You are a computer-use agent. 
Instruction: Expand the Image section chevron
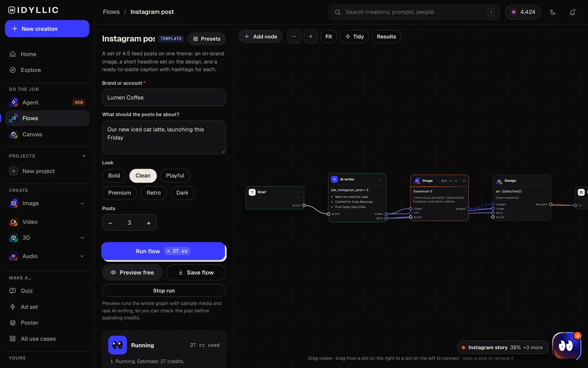coord(82,203)
